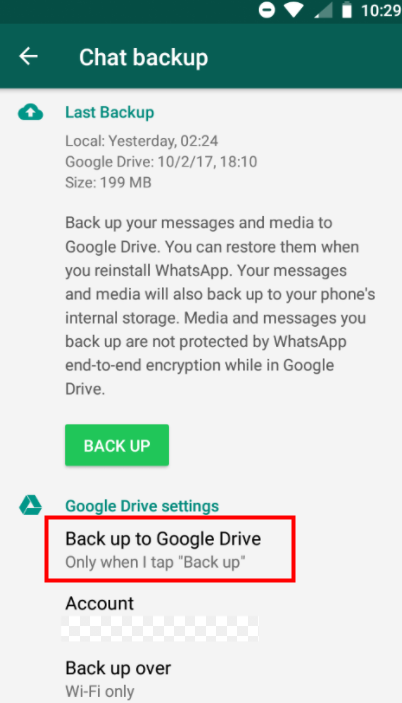Tap the battery icon in status bar
Viewport: 402px width, 703px height.
point(347,10)
